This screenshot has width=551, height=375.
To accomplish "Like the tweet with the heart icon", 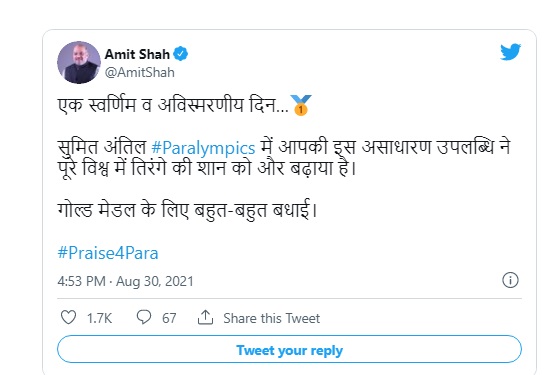I will (68, 317).
